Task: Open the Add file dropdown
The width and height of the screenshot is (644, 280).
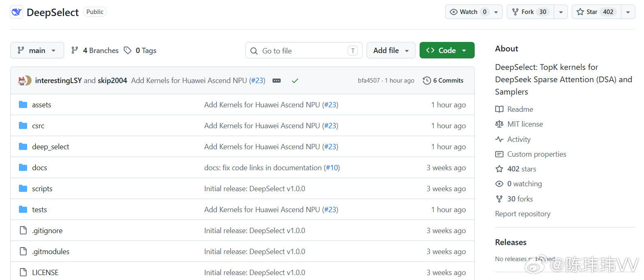Action: click(x=391, y=50)
